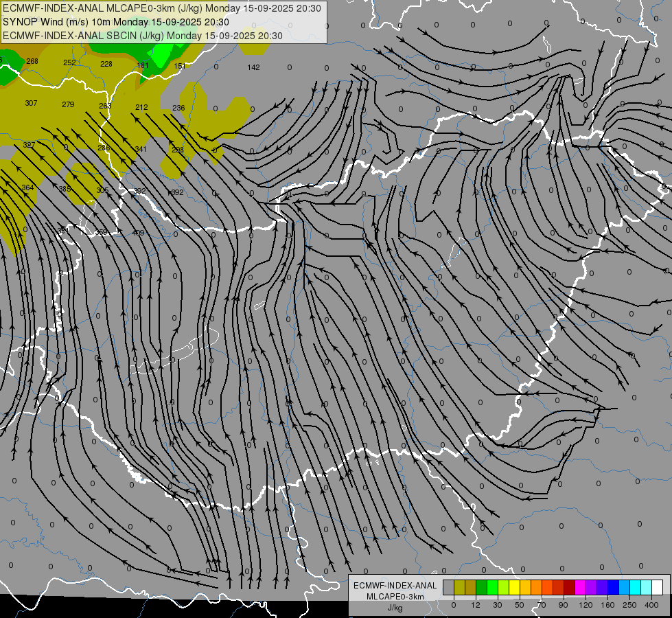Screen dimensions: 672x618
Task: Click the gray swatch in the legend
Action: (449, 587)
